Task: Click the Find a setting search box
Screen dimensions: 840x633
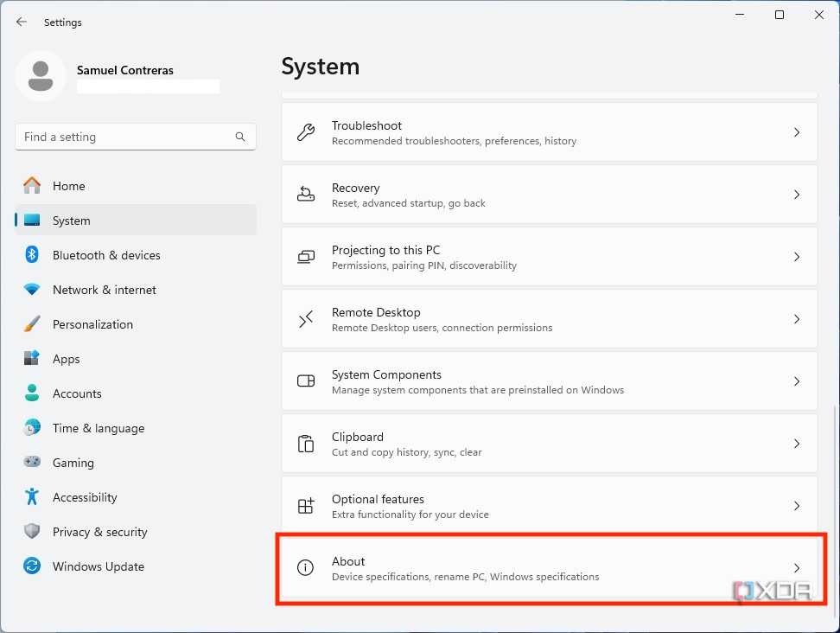Action: (136, 137)
